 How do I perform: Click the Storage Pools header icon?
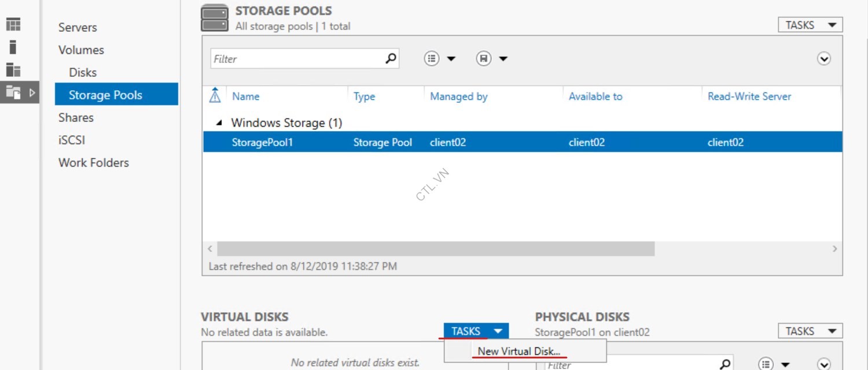pos(214,17)
